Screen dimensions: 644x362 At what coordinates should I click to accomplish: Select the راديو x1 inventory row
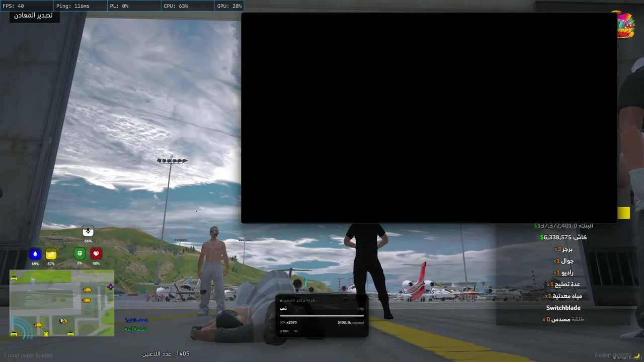[x=563, y=273]
